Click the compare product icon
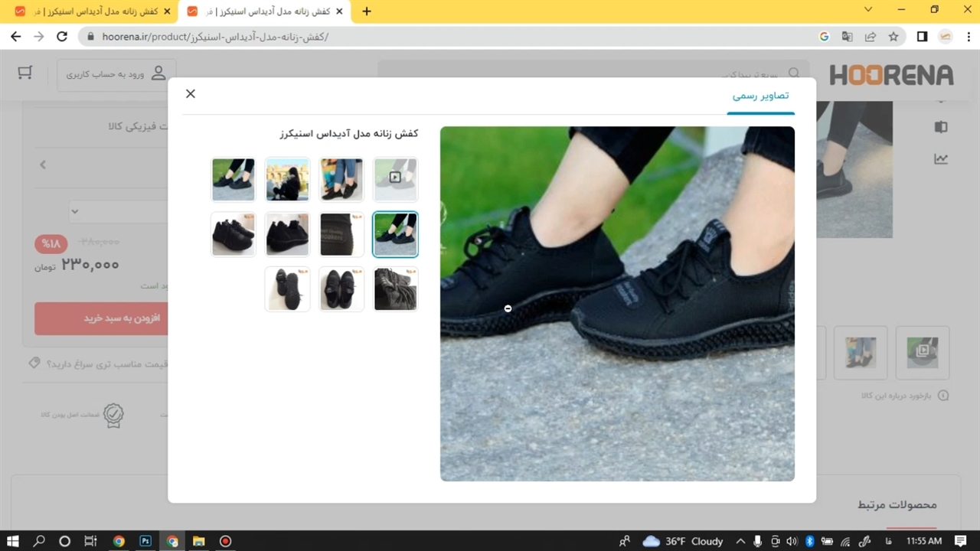980x551 pixels. click(x=941, y=127)
